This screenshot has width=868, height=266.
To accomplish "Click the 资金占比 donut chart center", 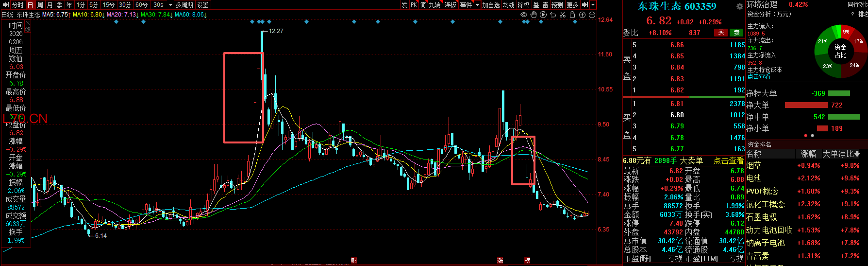I will [x=840, y=51].
